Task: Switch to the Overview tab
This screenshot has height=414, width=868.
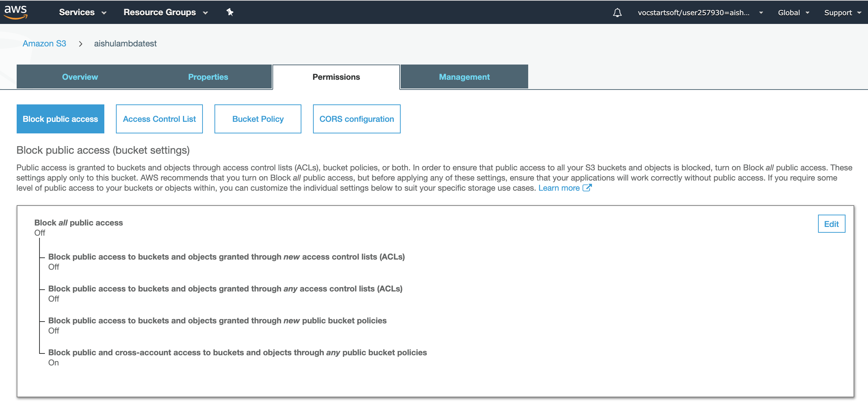Action: pos(80,77)
